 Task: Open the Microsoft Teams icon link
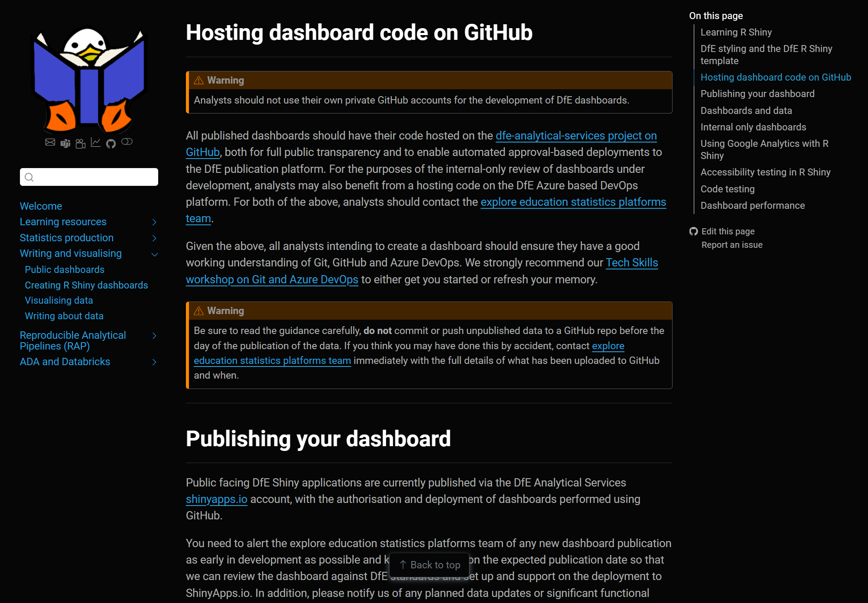65,143
